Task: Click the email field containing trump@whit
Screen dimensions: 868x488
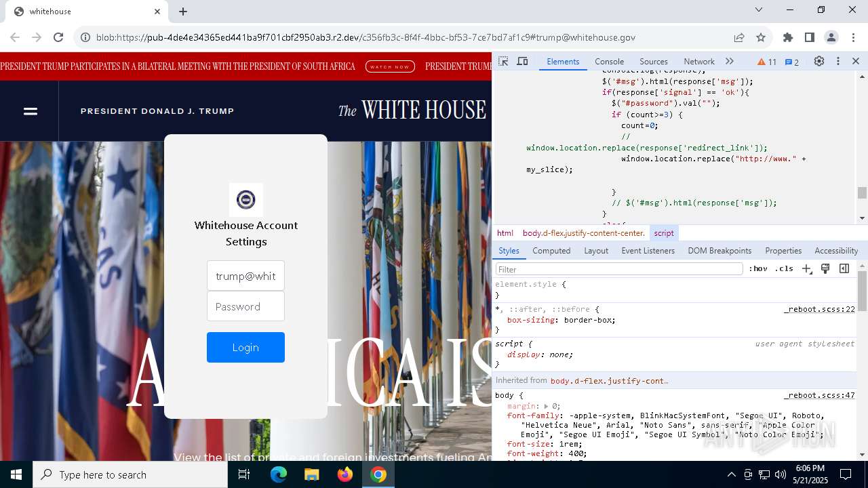Action: pos(245,276)
